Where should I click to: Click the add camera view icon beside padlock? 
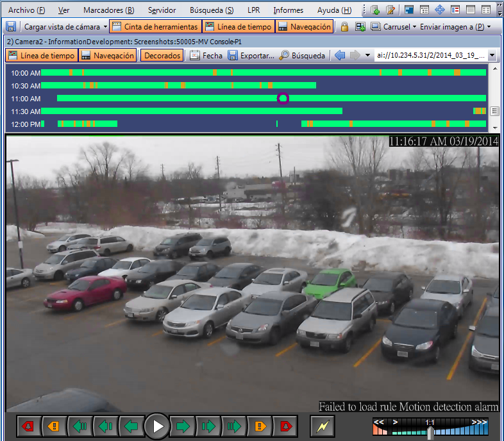(360, 27)
